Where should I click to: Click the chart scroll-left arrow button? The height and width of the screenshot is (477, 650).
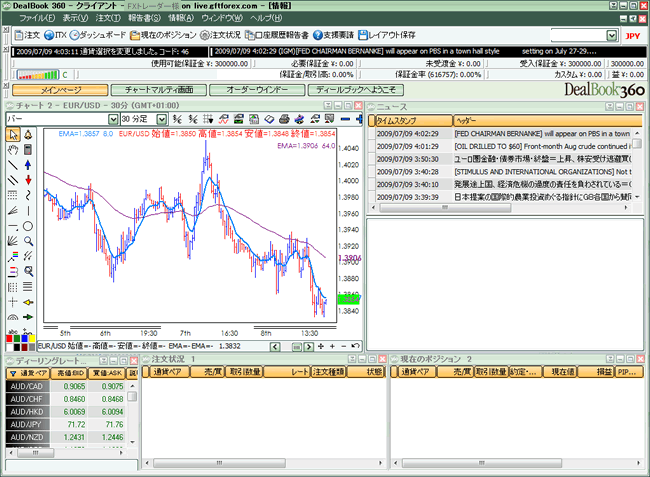click(x=275, y=347)
